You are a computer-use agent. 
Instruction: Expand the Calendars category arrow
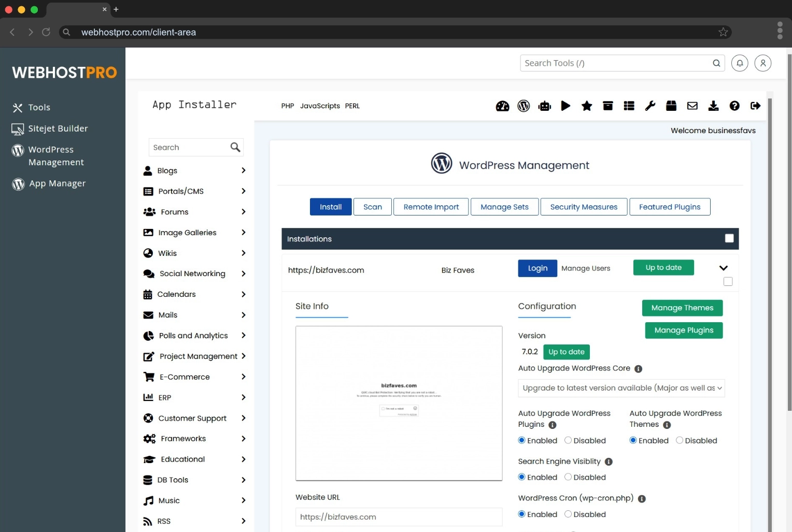point(243,294)
